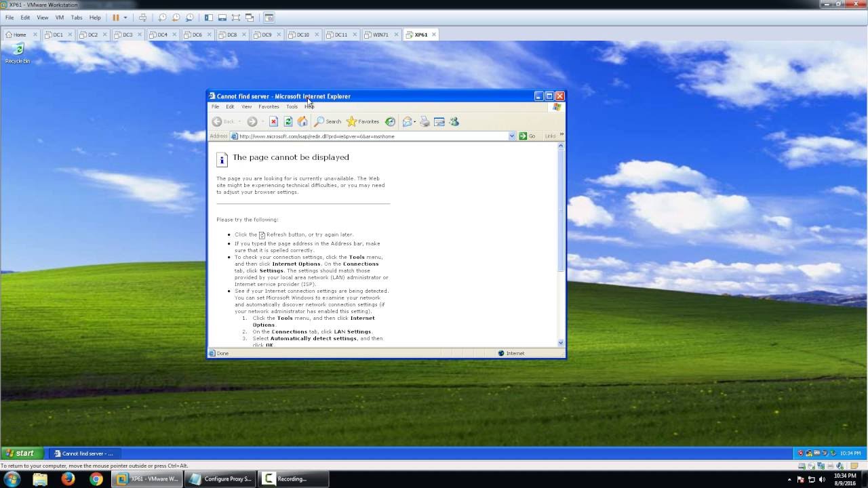Open the IE Tools menu
The width and height of the screenshot is (868, 488).
point(292,106)
